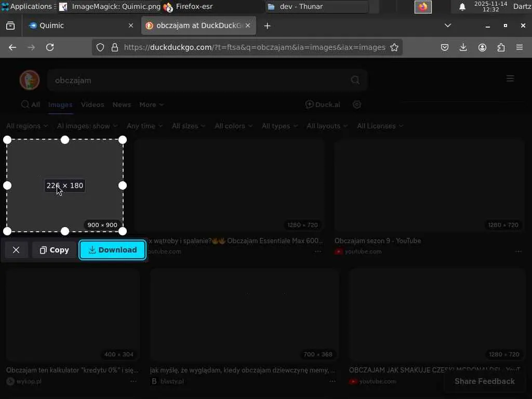Open more options for wykop.pl result
The image size is (532, 399).
coord(134,381)
